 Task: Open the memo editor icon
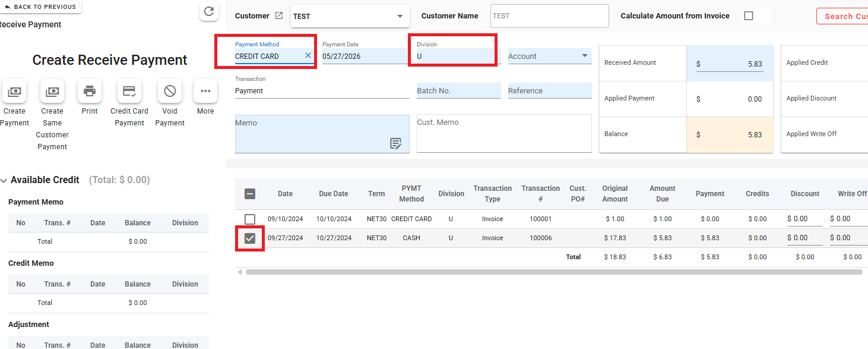point(396,143)
